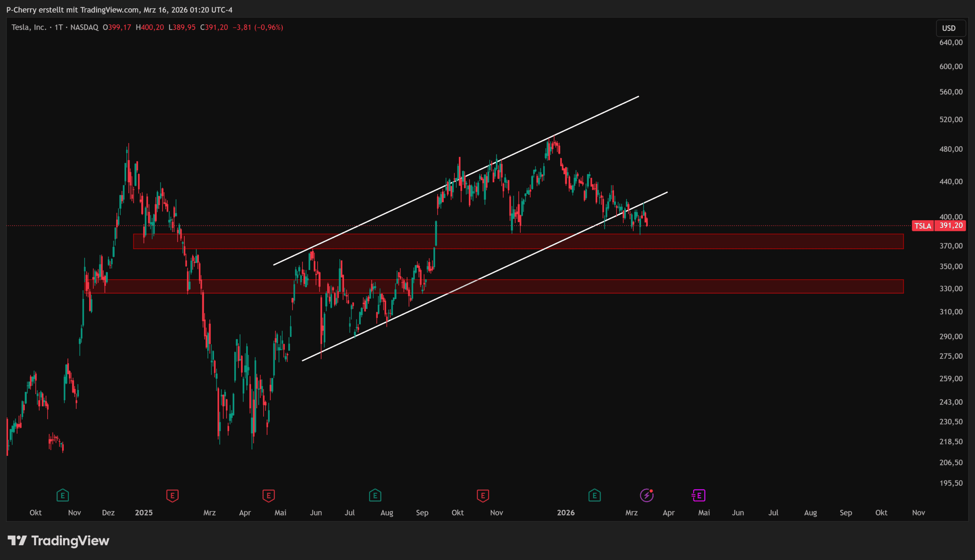This screenshot has width=975, height=560.
Task: Click the 2026 label on time axis
Action: tap(566, 513)
